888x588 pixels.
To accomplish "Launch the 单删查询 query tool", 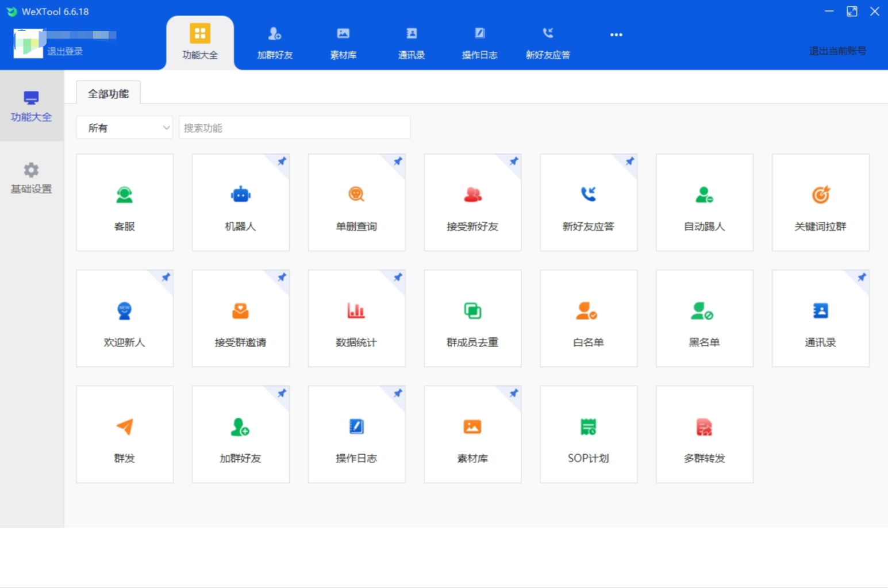I will pos(356,202).
